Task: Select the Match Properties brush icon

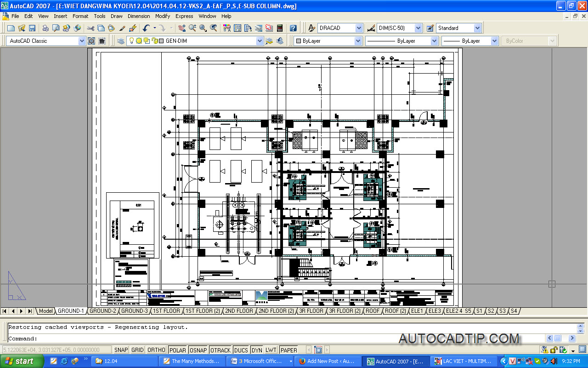Action: 122,28
